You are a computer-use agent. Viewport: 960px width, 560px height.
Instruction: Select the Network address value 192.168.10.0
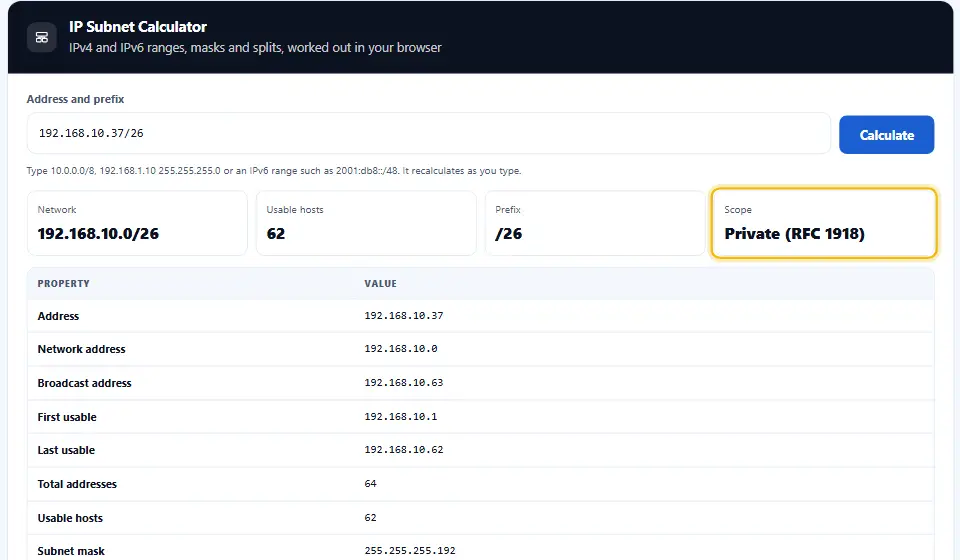coord(400,349)
